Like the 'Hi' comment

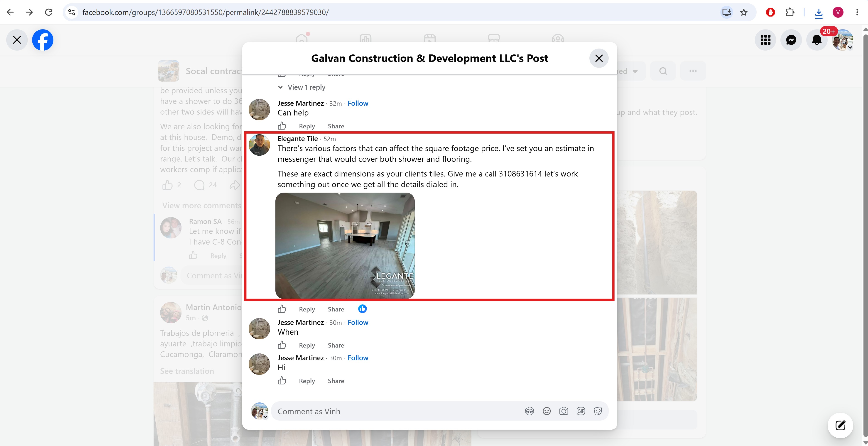(282, 381)
